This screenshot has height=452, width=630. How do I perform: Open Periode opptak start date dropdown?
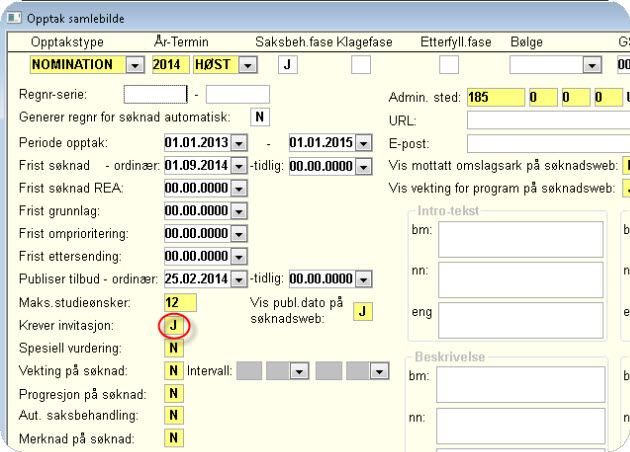(239, 143)
